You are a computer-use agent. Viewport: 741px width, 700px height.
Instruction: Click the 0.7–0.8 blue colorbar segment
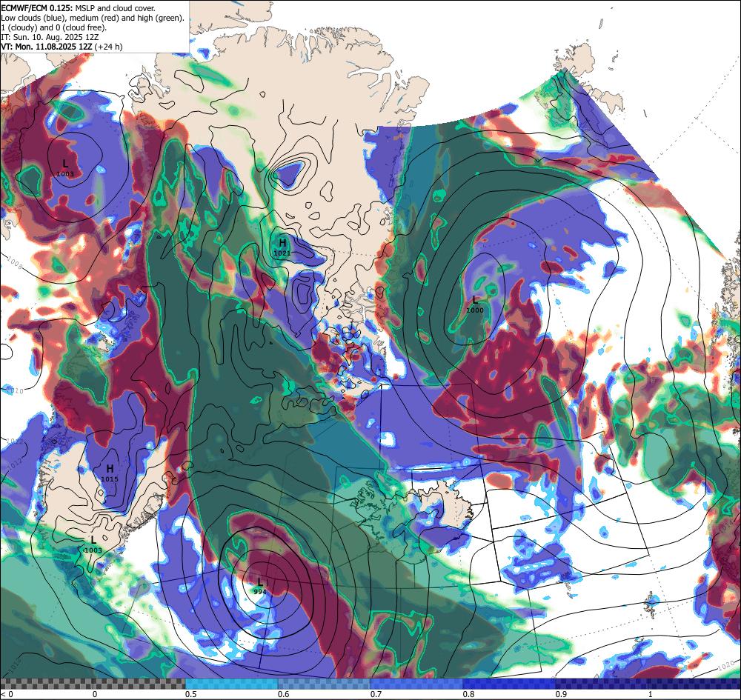[416, 684]
